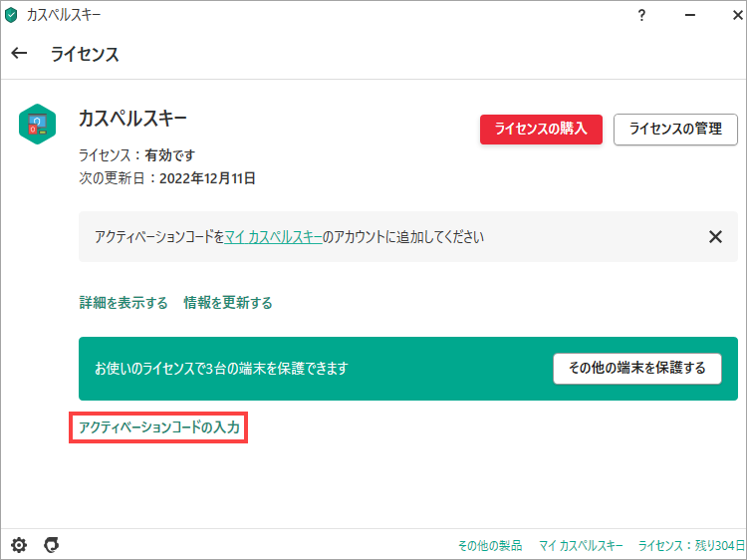The height and width of the screenshot is (560, 747).
Task: Click the red ライセンスの購入 button
Action: click(541, 130)
